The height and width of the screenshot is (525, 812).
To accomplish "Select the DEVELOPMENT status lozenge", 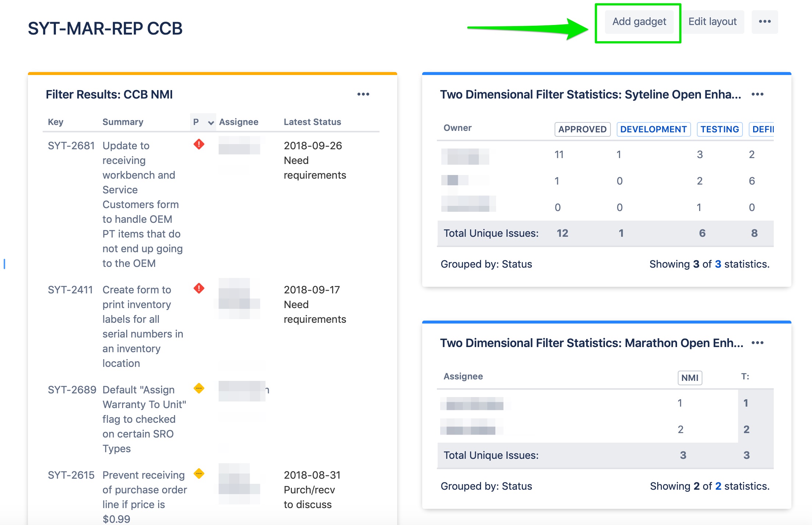I will click(x=653, y=129).
